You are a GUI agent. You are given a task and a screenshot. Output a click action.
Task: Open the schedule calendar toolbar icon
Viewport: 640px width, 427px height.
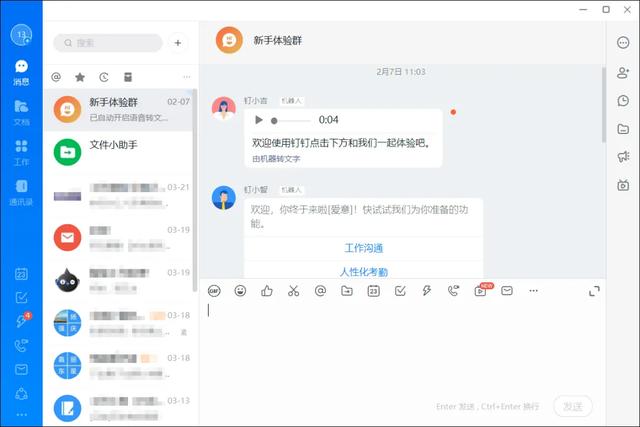[373, 291]
